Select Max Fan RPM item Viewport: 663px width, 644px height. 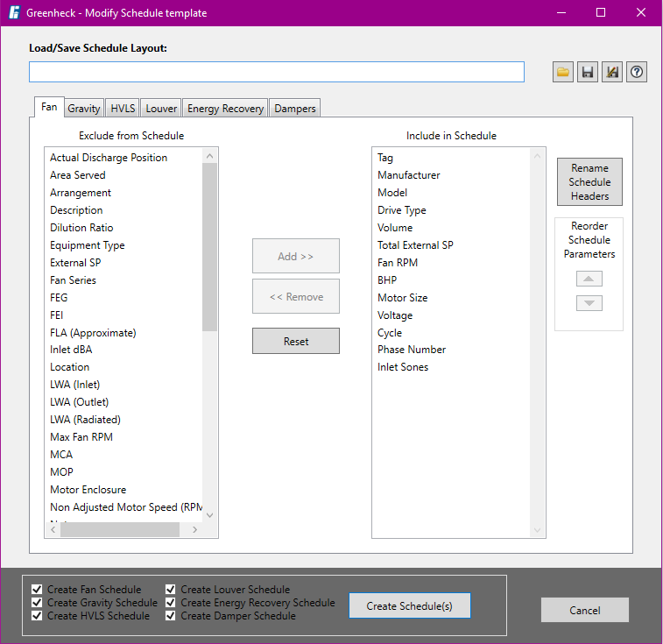click(x=81, y=437)
